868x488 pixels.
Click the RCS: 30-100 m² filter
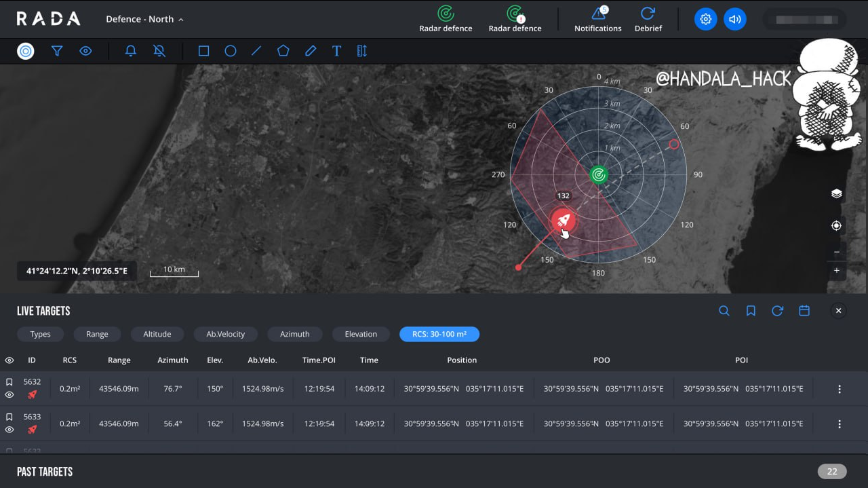tap(439, 334)
